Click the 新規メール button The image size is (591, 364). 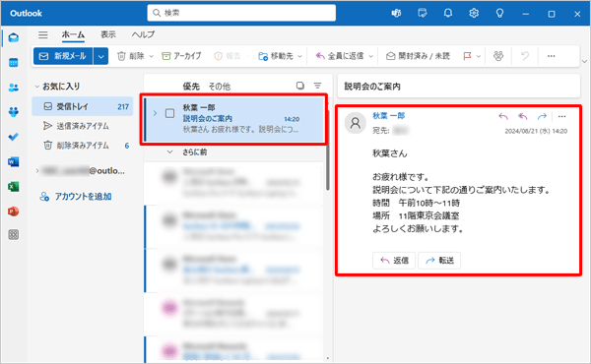[63, 56]
